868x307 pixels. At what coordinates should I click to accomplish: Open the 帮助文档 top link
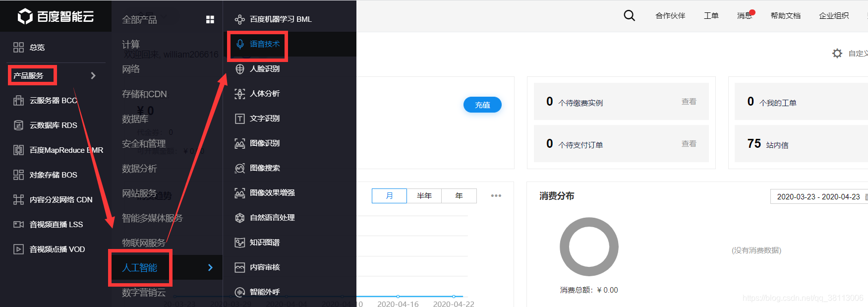coord(786,16)
